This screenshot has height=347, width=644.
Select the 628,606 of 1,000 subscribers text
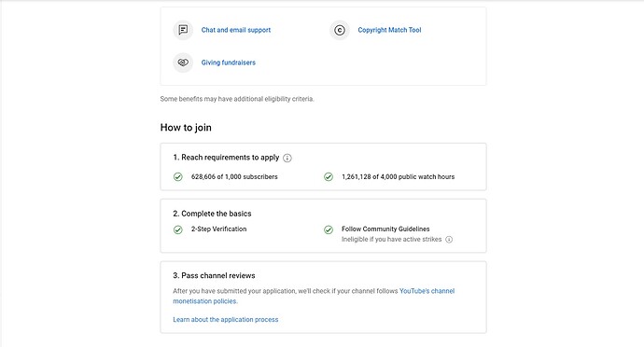tap(234, 176)
